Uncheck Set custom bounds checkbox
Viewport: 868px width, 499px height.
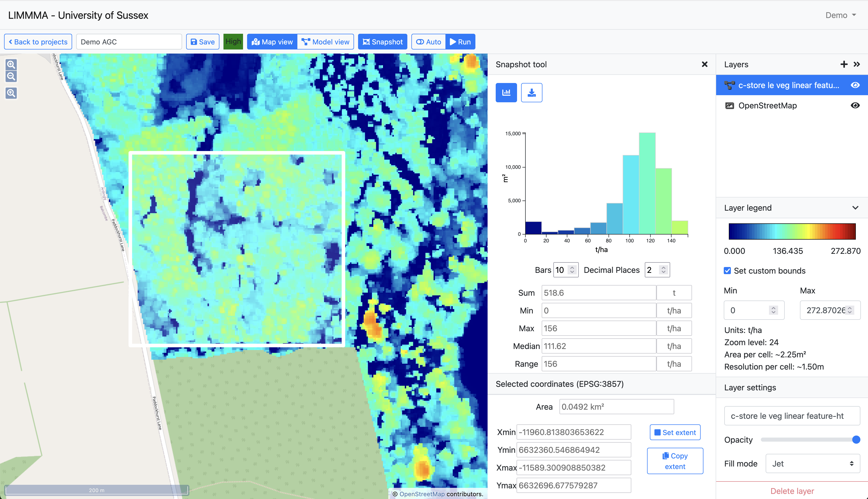[727, 271]
